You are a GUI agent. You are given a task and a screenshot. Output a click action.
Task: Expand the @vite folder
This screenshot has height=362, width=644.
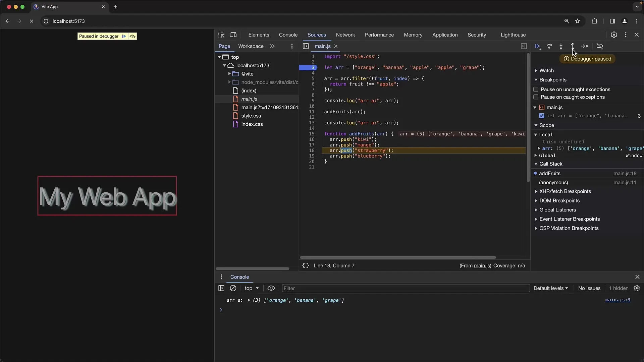(229, 74)
